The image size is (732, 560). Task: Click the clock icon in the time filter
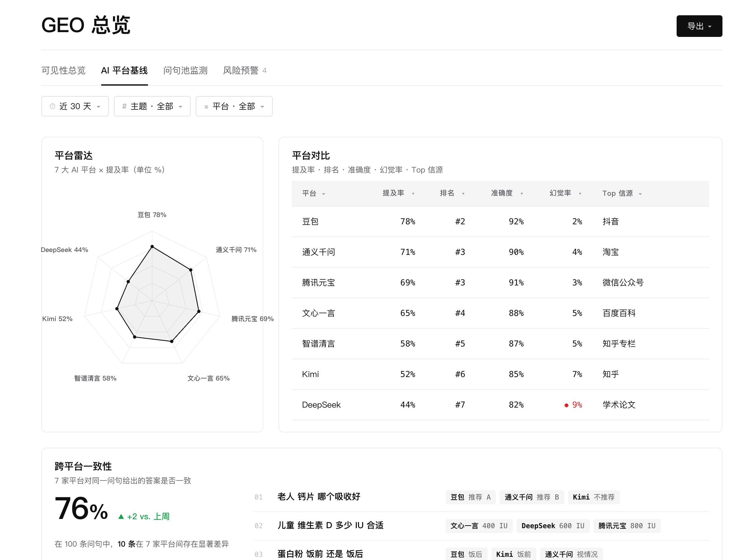coord(52,106)
